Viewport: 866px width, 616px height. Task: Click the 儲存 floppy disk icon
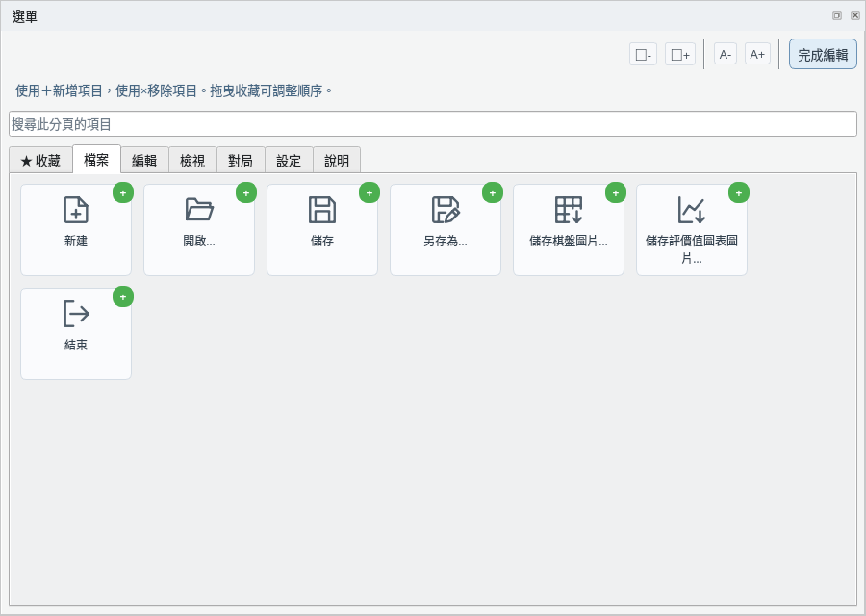tap(322, 210)
